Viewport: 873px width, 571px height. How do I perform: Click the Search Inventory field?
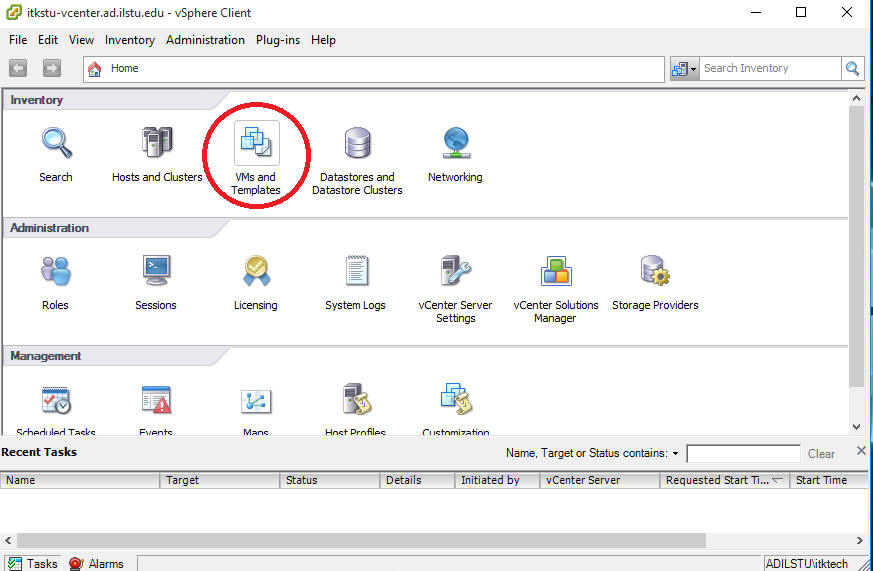770,68
